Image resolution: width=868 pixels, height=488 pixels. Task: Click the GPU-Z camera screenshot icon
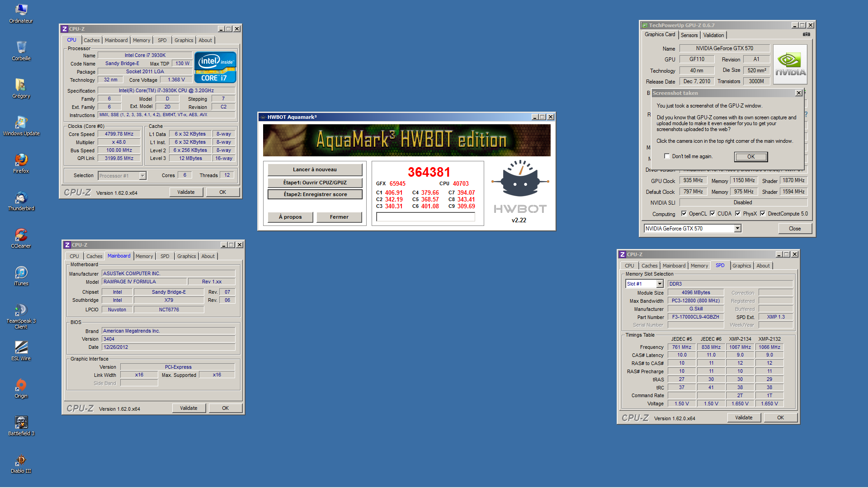tap(806, 34)
